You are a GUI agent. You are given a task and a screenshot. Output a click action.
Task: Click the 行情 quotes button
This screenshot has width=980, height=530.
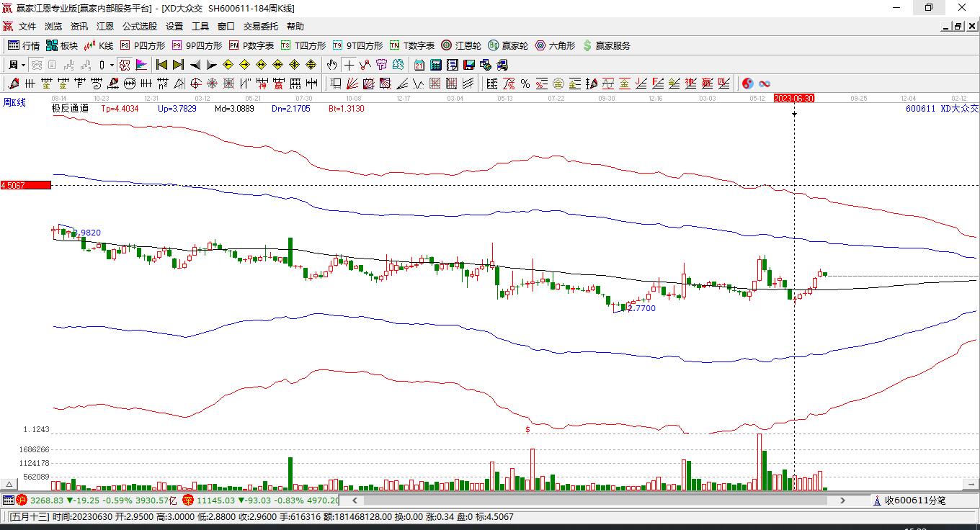point(24,45)
